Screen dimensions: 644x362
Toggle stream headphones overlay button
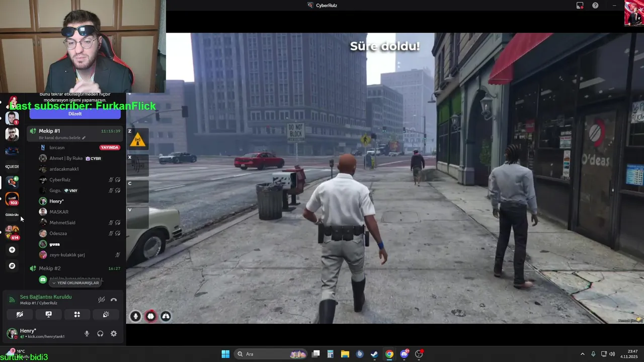166,316
